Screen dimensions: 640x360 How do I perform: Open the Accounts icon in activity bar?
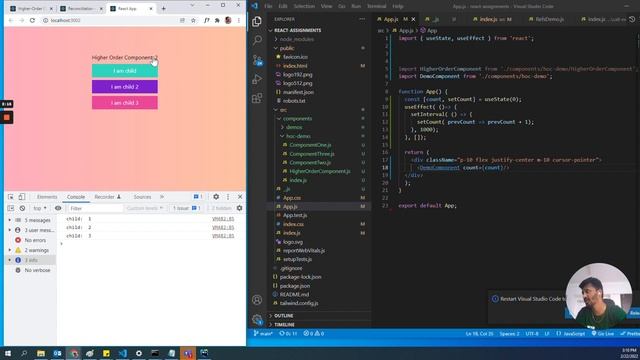tap(257, 300)
